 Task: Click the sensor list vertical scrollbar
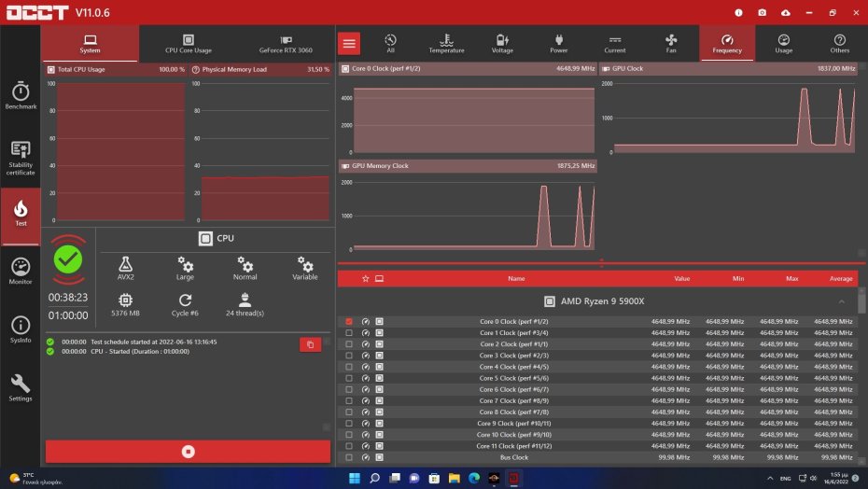click(861, 373)
